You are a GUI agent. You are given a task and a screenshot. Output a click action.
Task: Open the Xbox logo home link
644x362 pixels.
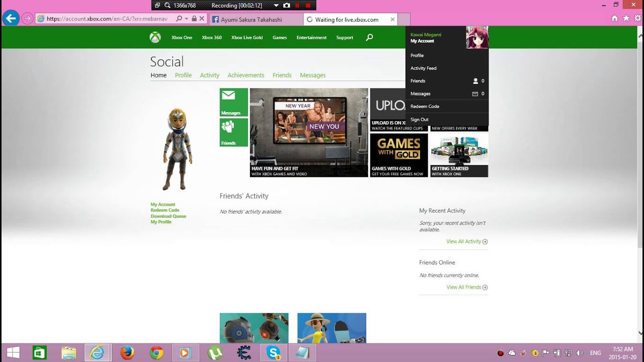point(155,37)
